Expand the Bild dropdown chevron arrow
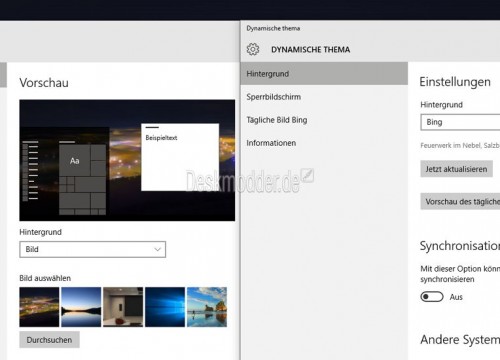Viewport: 500px width, 360px height. (x=157, y=249)
